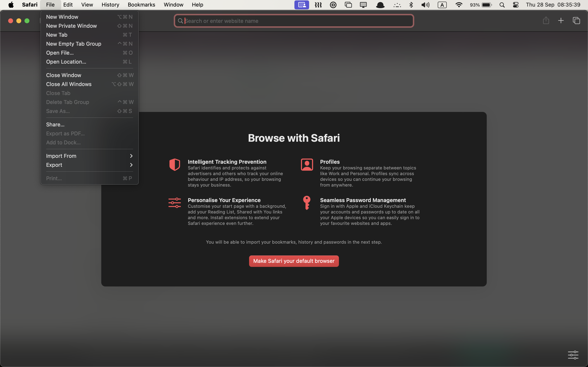This screenshot has width=588, height=367.
Task: Click the Wi-Fi status bar icon
Action: click(459, 5)
